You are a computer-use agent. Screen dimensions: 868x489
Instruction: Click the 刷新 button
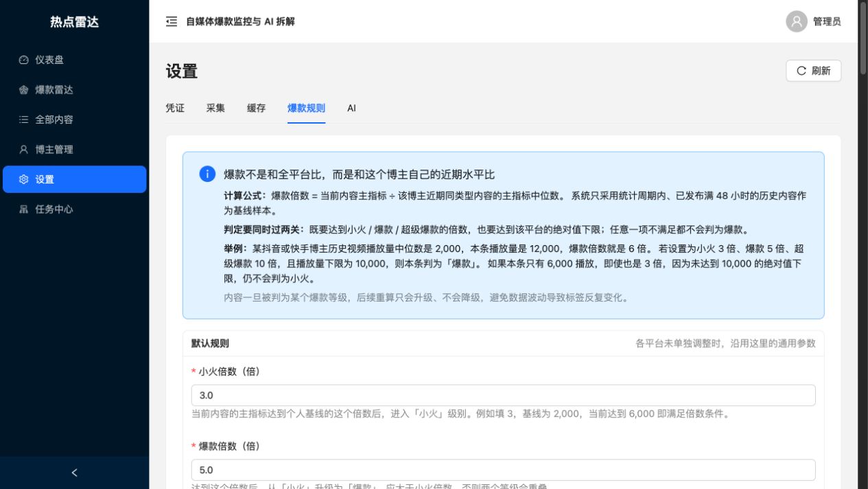[x=813, y=71]
